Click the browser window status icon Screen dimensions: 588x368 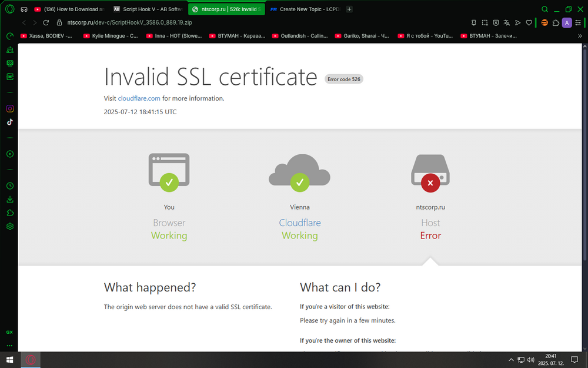(169, 173)
